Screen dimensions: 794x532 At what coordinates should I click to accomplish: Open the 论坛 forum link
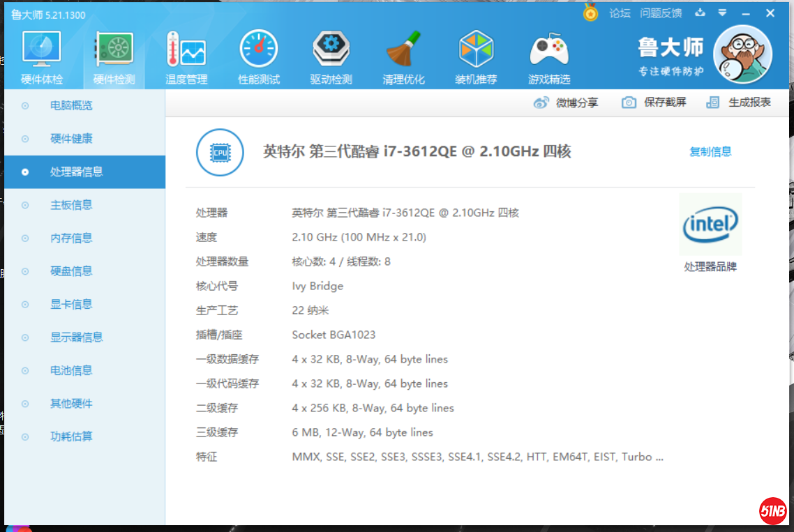[x=620, y=13]
